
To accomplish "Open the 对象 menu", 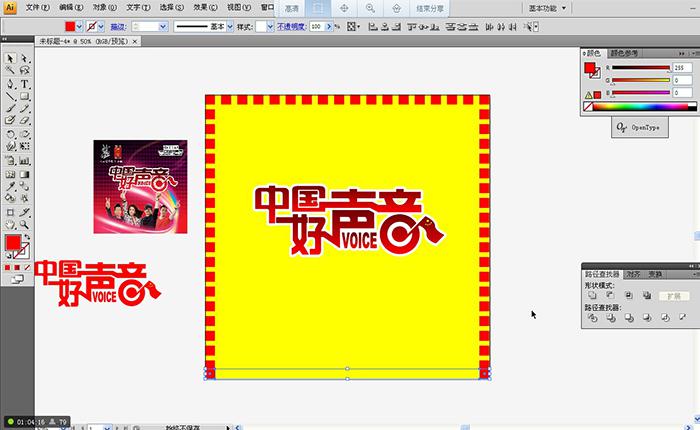I will coord(104,8).
